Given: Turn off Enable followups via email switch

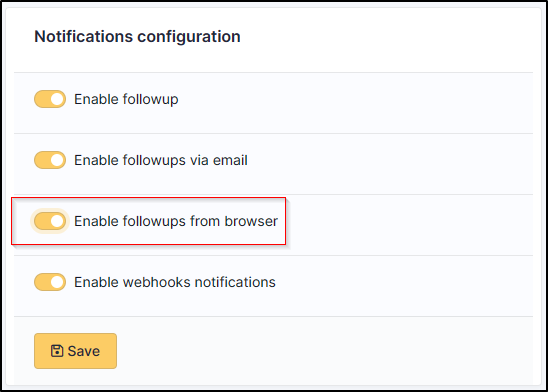Looking at the screenshot, I should [x=50, y=160].
